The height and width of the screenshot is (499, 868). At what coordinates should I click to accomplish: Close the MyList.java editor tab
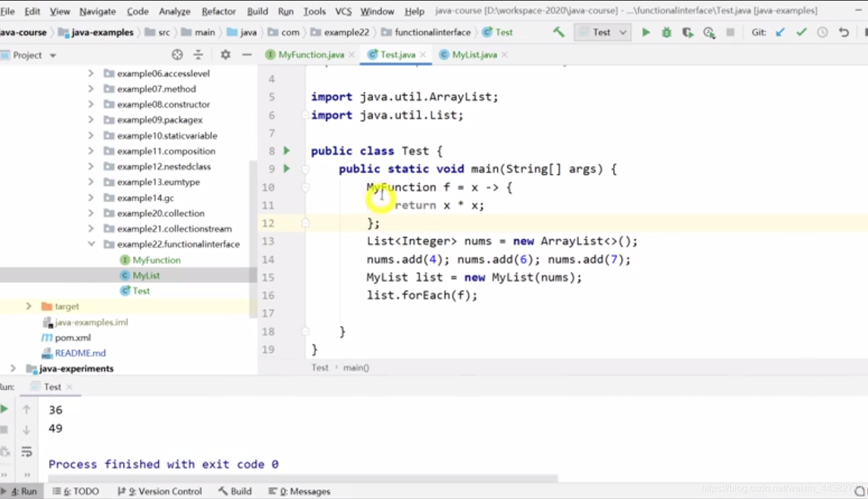pyautogui.click(x=504, y=55)
